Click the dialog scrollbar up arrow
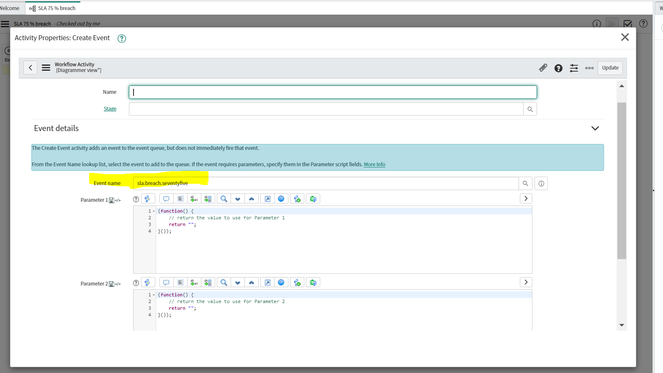 (622, 86)
